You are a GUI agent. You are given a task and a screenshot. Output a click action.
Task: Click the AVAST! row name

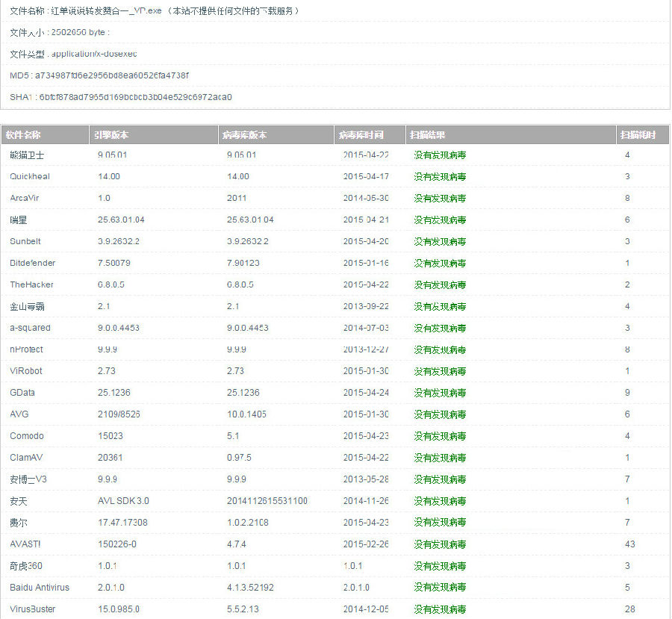tap(25, 544)
